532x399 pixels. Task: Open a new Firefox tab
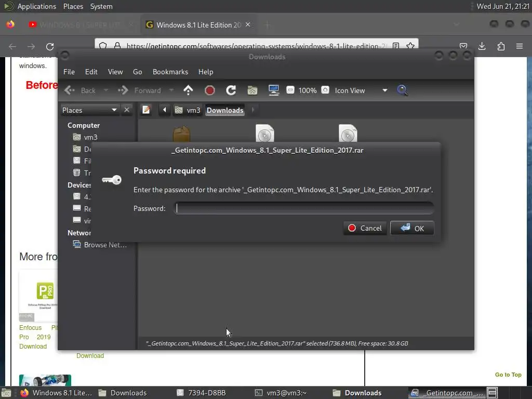point(268,25)
